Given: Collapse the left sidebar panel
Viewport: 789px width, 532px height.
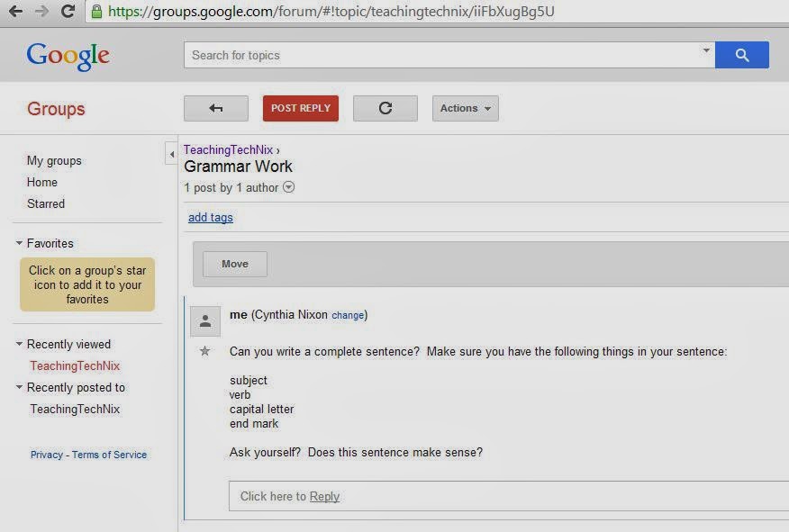Looking at the screenshot, I should click(x=171, y=153).
